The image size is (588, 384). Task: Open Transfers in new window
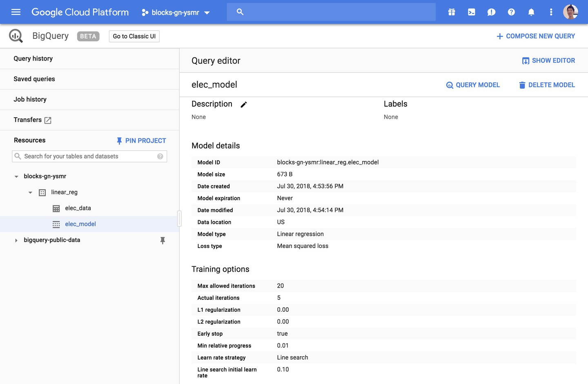[28, 120]
